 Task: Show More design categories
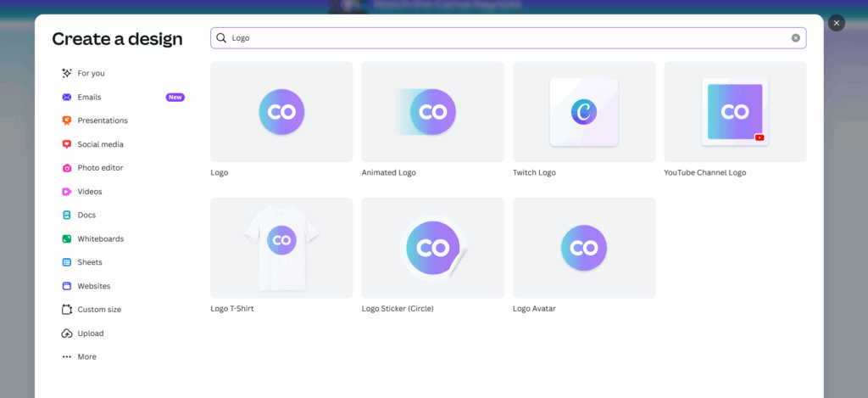tap(87, 357)
